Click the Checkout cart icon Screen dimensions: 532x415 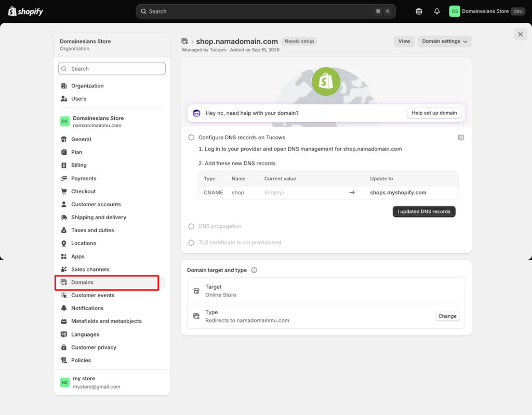point(64,191)
